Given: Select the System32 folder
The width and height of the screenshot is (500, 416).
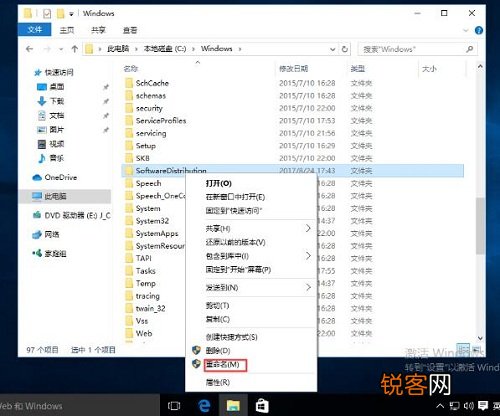Looking at the screenshot, I should [x=152, y=221].
